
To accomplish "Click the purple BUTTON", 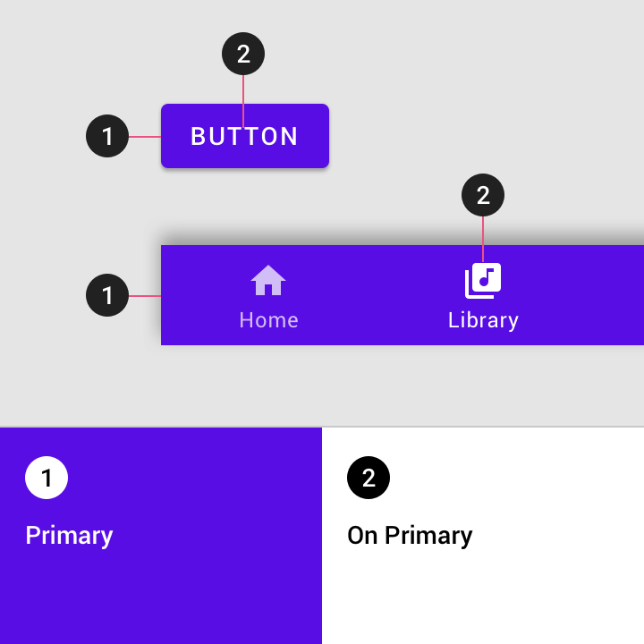I will [x=245, y=136].
